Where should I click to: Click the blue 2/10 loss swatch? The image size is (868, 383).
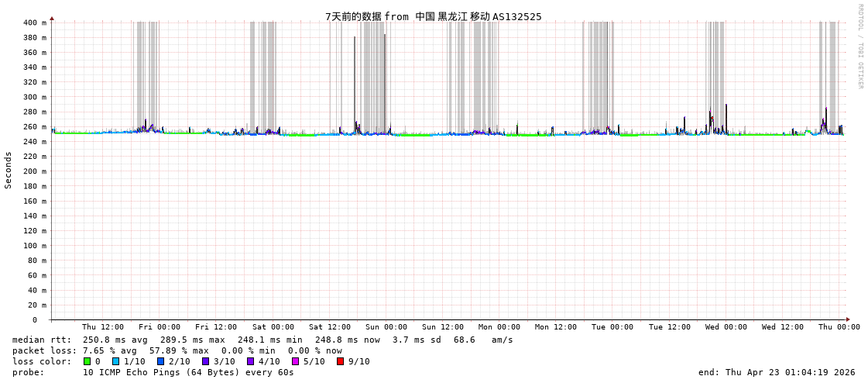[160, 361]
